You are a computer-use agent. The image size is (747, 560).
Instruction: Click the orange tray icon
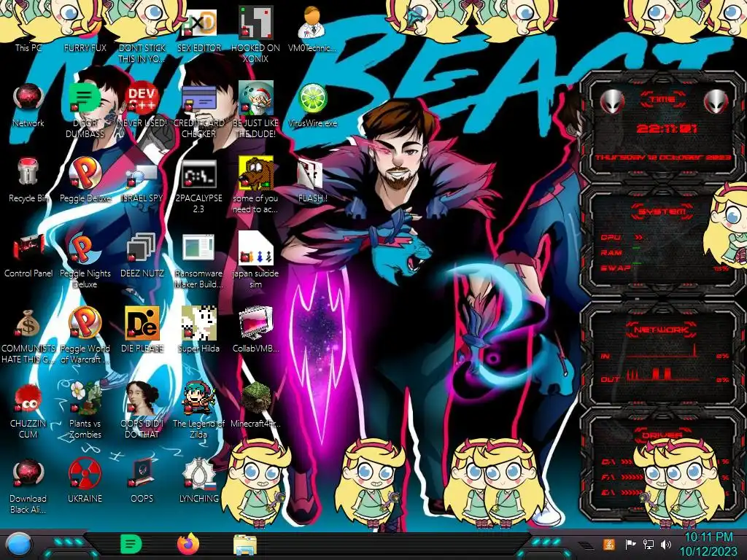tap(609, 544)
